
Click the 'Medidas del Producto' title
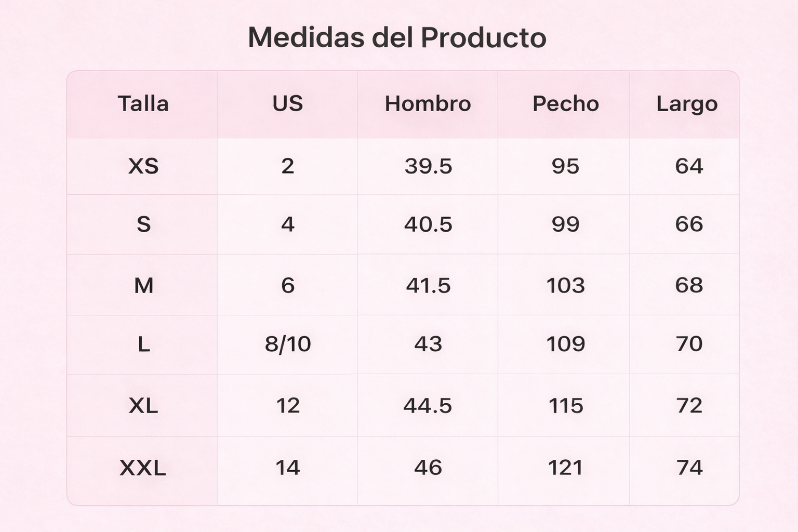coord(397,37)
